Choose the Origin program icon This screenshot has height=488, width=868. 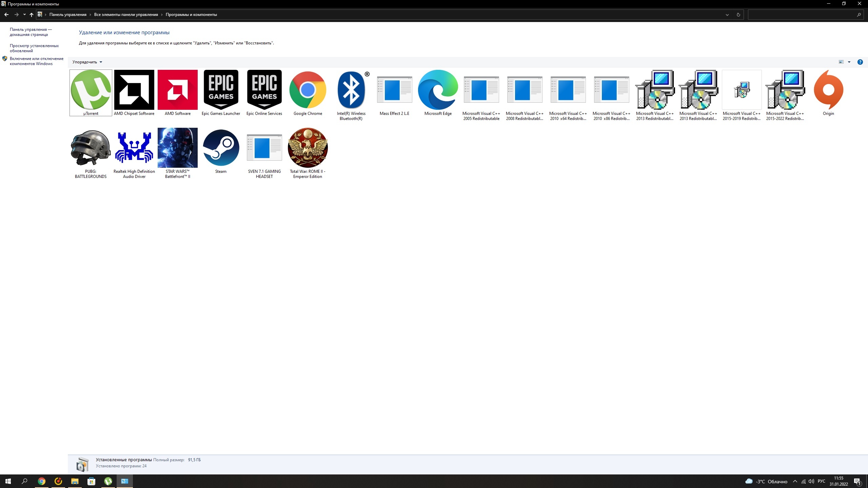[x=828, y=90]
